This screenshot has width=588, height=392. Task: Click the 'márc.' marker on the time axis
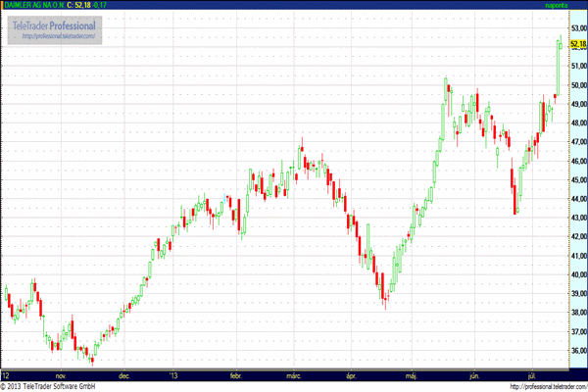click(294, 375)
